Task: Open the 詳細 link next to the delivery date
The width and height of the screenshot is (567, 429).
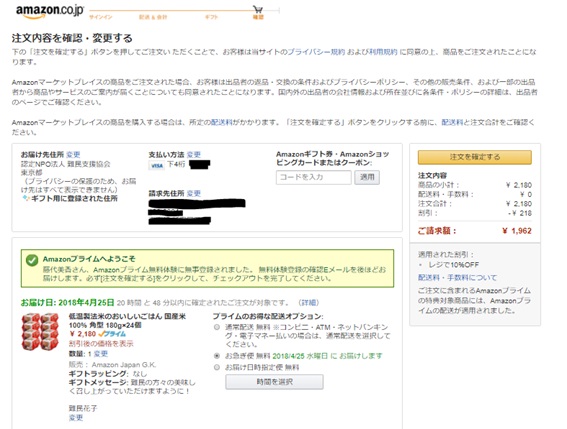Action: click(308, 302)
